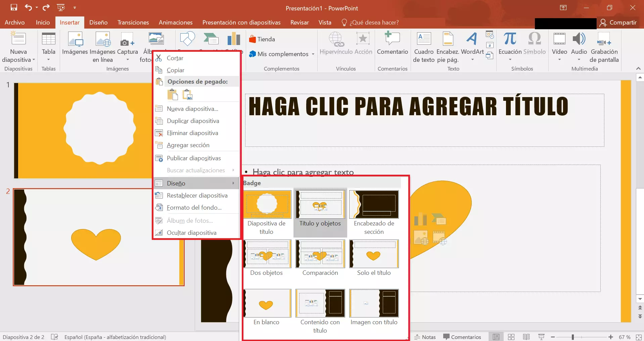
Task: Open ribbon display options button
Action: (563, 7)
